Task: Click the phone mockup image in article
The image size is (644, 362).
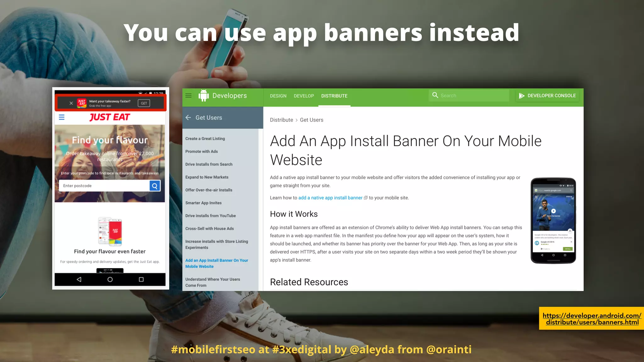Action: [553, 221]
